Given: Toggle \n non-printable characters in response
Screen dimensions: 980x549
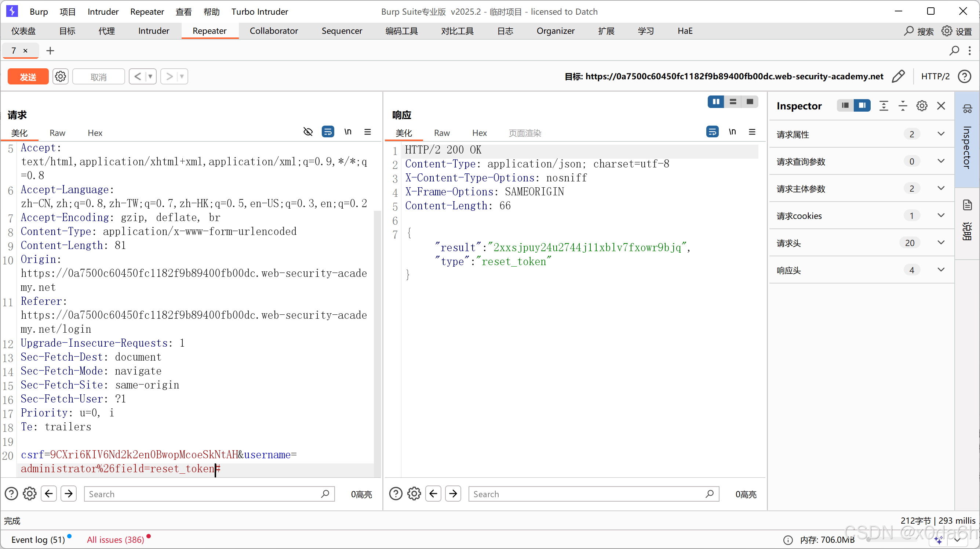Looking at the screenshot, I should (x=732, y=132).
